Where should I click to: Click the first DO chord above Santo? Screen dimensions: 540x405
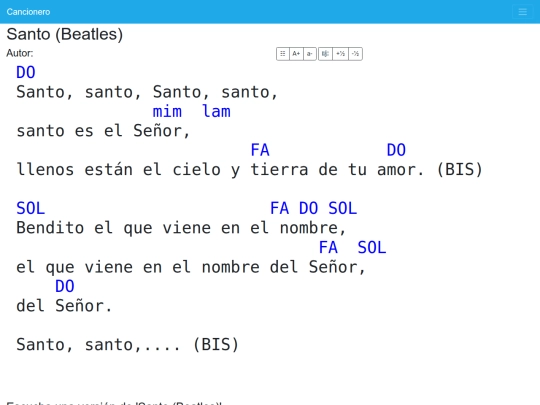click(x=26, y=73)
